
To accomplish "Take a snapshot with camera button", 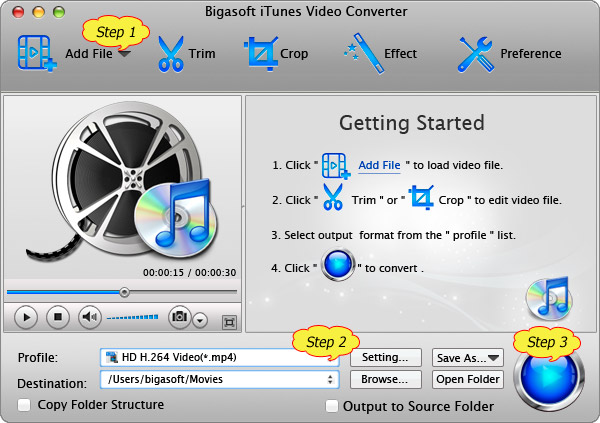I will 179,316.
